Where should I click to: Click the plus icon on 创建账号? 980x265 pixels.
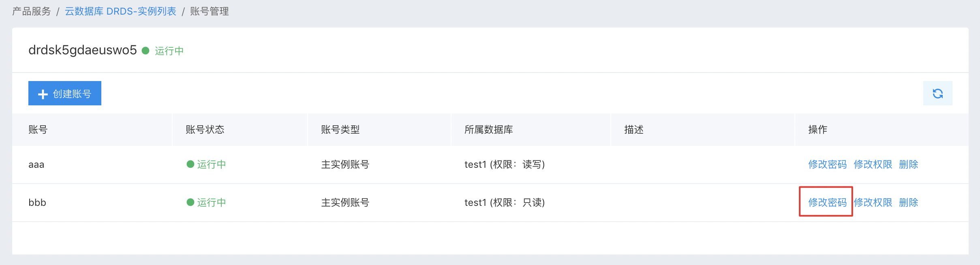click(x=43, y=94)
